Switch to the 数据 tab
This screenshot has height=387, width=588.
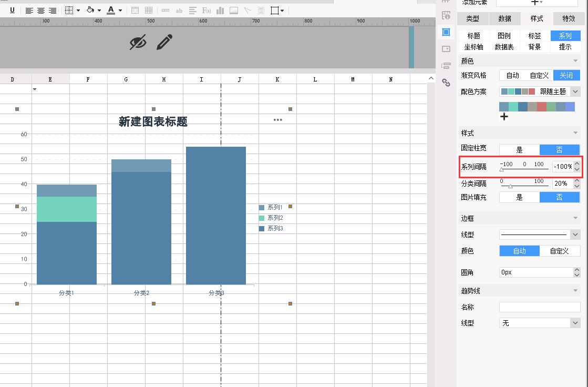(x=505, y=18)
